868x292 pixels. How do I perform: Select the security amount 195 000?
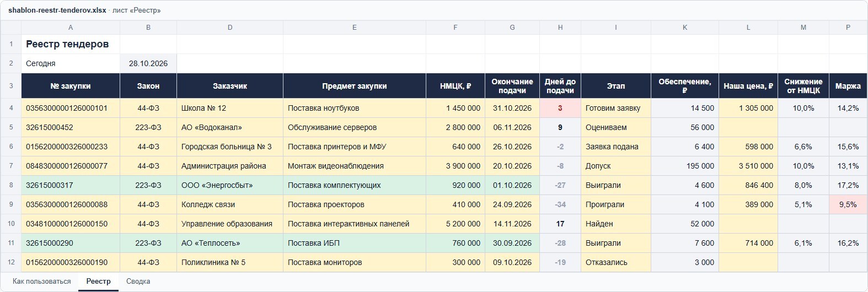pos(685,166)
